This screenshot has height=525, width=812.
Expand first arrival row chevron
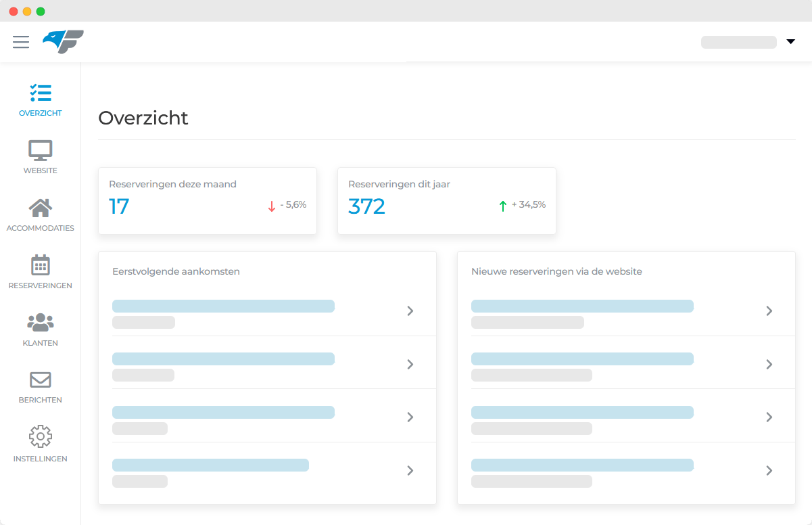tap(410, 311)
